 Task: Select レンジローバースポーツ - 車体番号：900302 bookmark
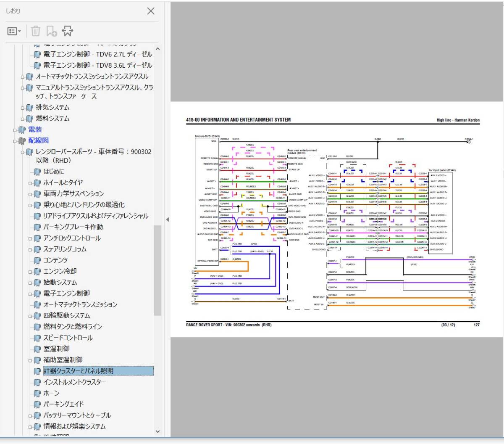[x=93, y=156]
